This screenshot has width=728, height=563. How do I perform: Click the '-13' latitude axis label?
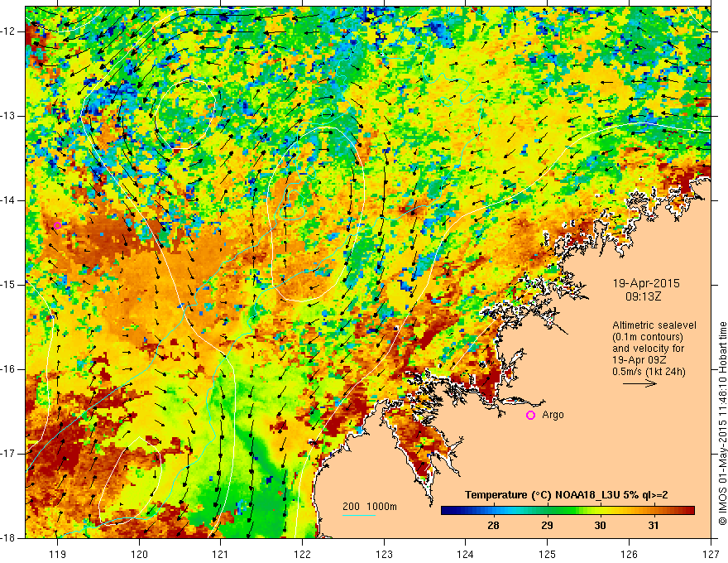click(x=9, y=116)
